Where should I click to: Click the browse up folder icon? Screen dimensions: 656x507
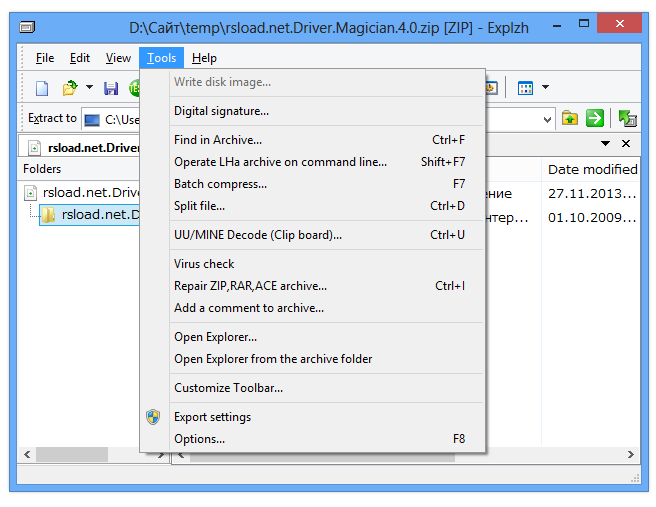coord(570,118)
